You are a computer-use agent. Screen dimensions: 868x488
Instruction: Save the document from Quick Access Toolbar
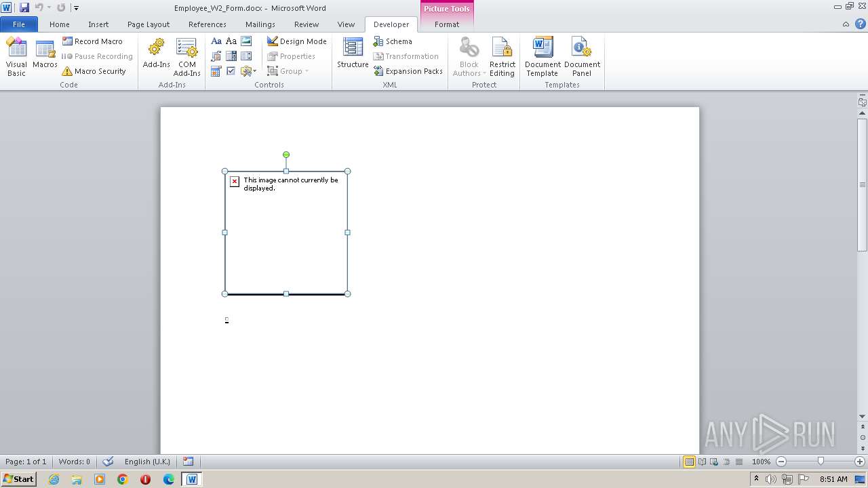tap(24, 7)
